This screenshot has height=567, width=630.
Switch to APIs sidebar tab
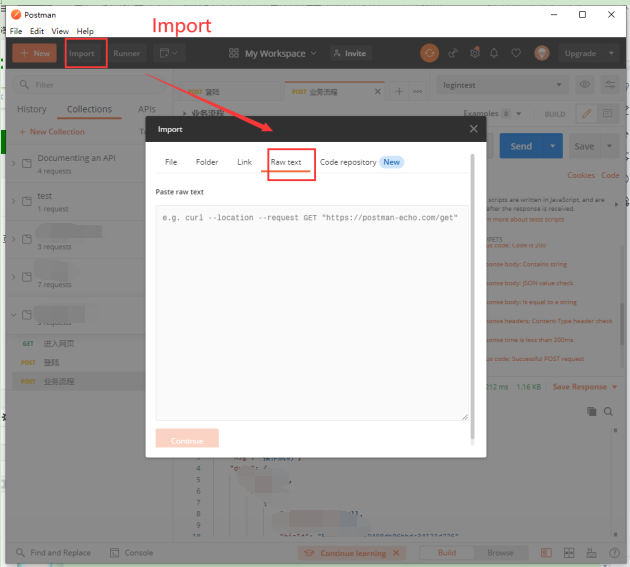click(x=146, y=109)
